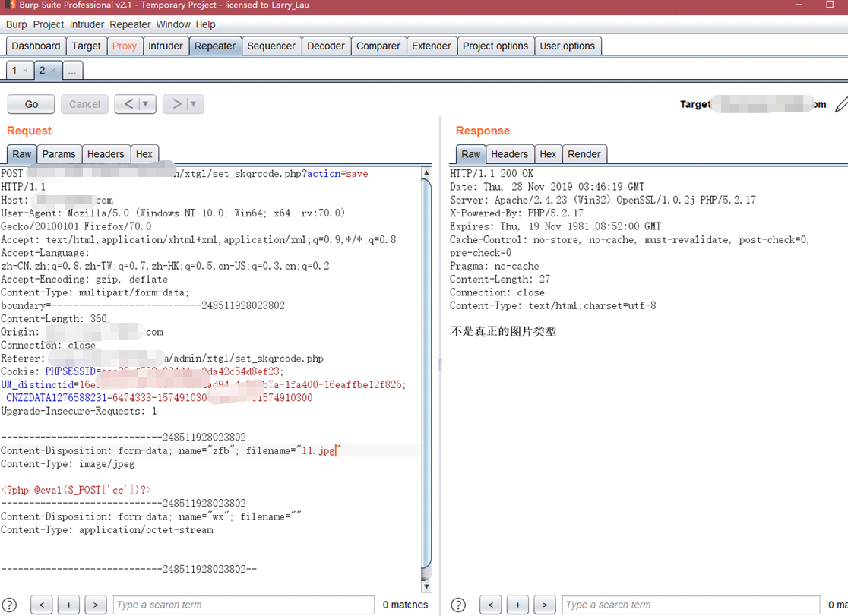Click the request pane scrollbar thumb
The width and height of the screenshot is (848, 616).
(426, 373)
